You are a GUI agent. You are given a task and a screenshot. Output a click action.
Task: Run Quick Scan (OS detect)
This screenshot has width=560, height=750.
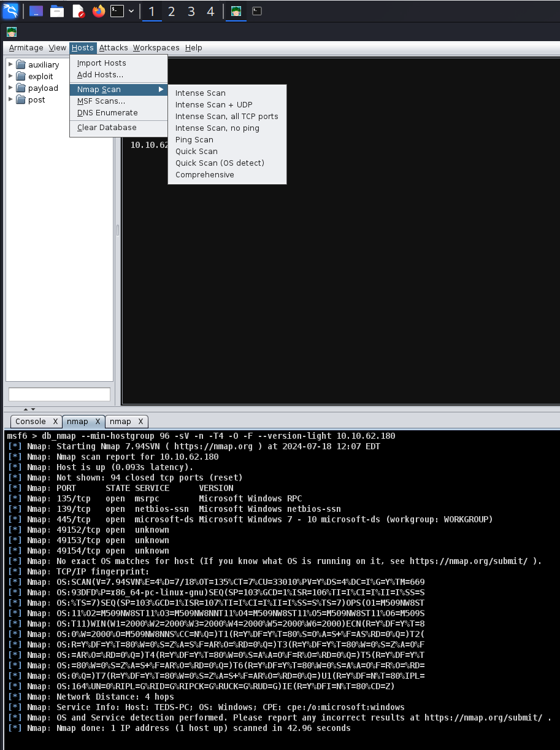(x=227, y=163)
